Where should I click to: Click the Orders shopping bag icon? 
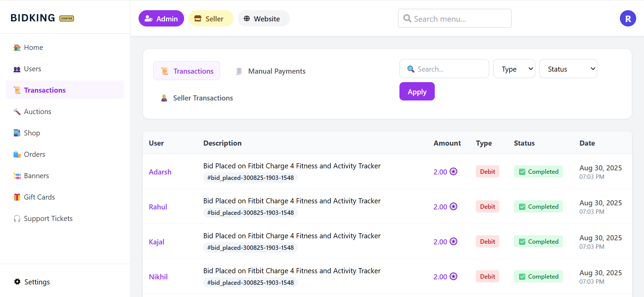coord(17,154)
